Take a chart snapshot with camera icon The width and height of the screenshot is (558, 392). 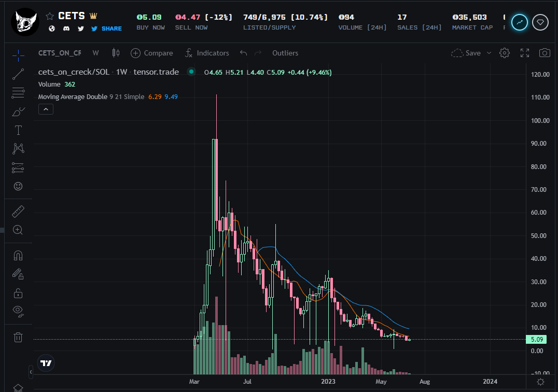(x=545, y=53)
